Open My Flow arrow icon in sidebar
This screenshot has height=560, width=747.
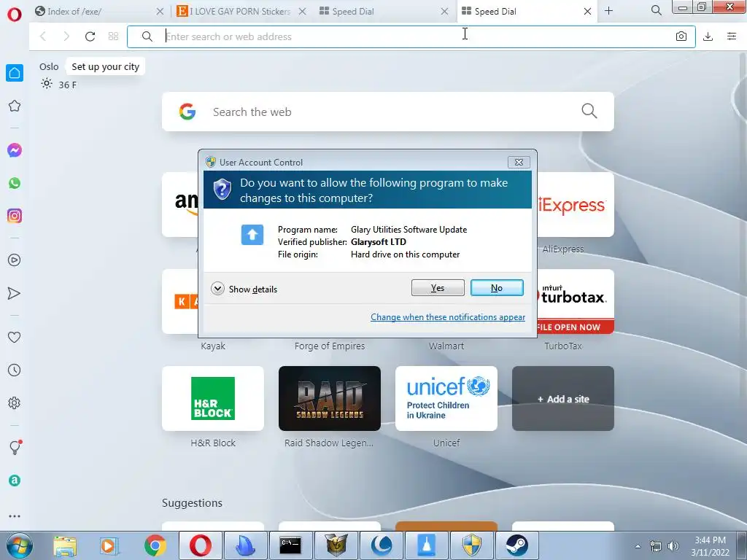click(x=15, y=293)
